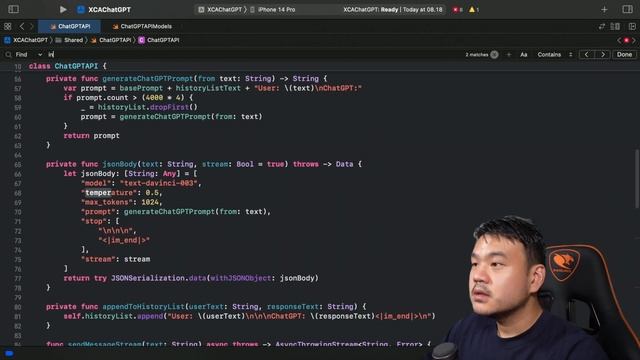640x360 pixels.
Task: Click generateChatGPTPrompt function name on line 56
Action: click(147, 79)
